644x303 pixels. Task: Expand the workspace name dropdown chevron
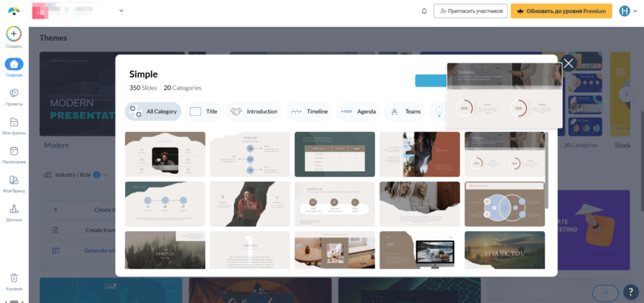click(x=121, y=11)
